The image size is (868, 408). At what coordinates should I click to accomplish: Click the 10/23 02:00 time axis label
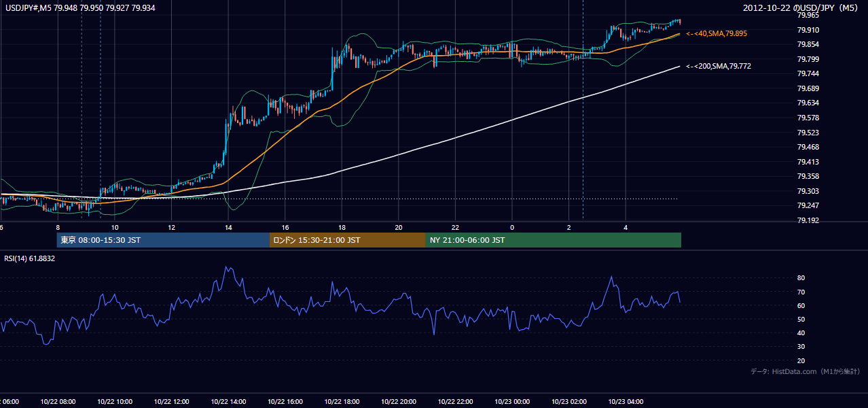pos(568,402)
